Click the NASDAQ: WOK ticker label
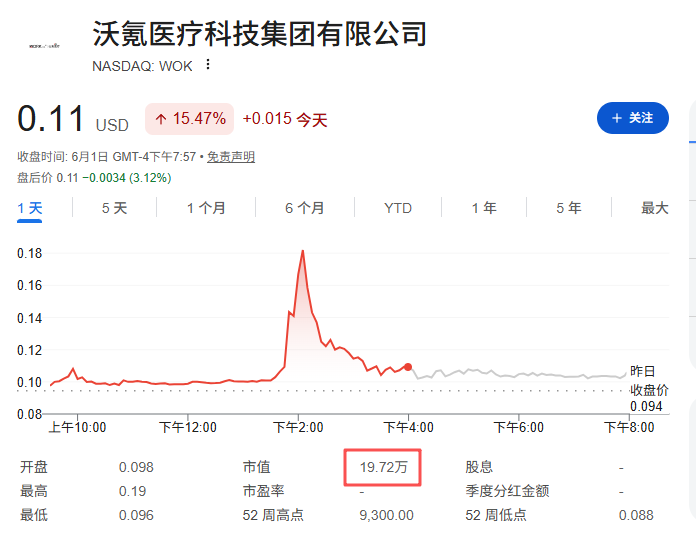This screenshot has height=542, width=696. pos(142,66)
